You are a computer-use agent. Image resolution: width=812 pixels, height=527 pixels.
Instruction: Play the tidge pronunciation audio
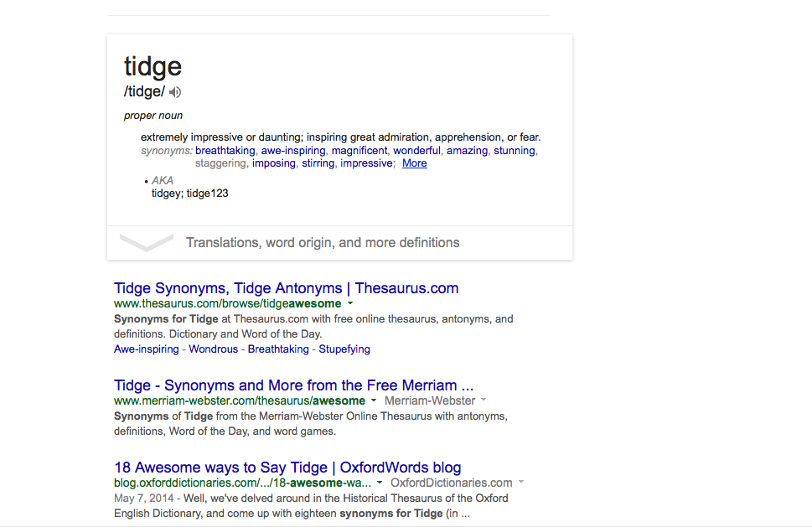[175, 92]
